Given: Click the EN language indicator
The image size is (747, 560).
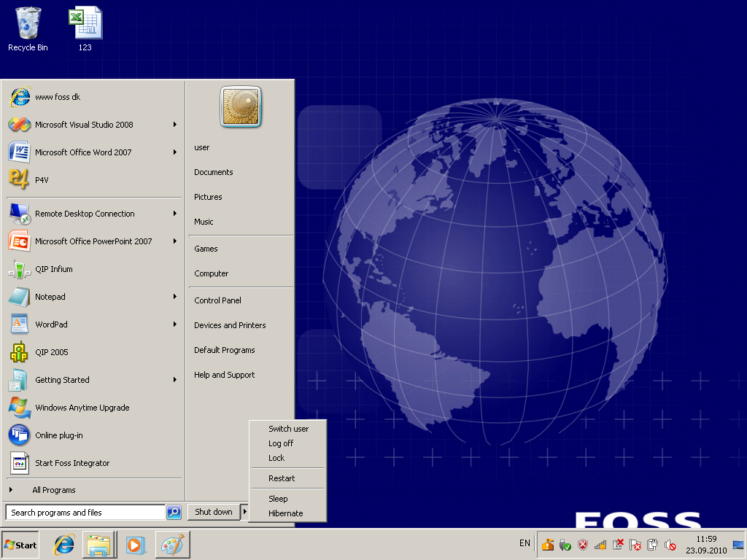Looking at the screenshot, I should (525, 543).
